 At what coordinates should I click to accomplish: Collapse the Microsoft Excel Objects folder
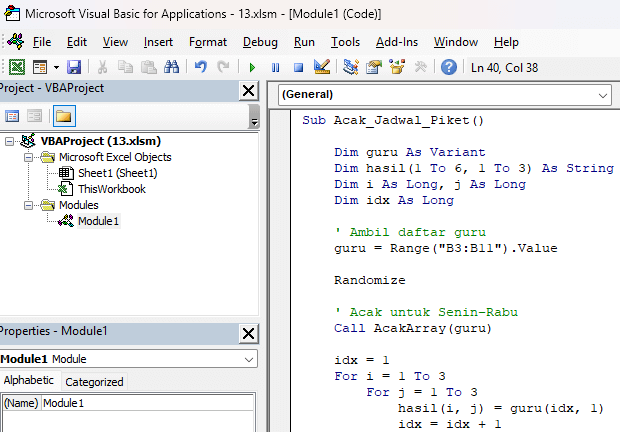28,157
